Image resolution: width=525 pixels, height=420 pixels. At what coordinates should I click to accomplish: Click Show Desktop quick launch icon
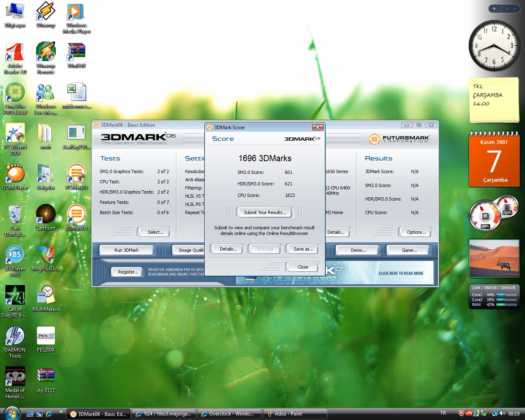(x=30, y=414)
